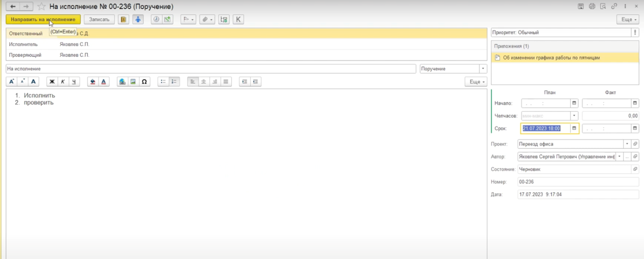This screenshot has height=259, width=644.
Task: Open the font settings A icon
Action: [33, 82]
